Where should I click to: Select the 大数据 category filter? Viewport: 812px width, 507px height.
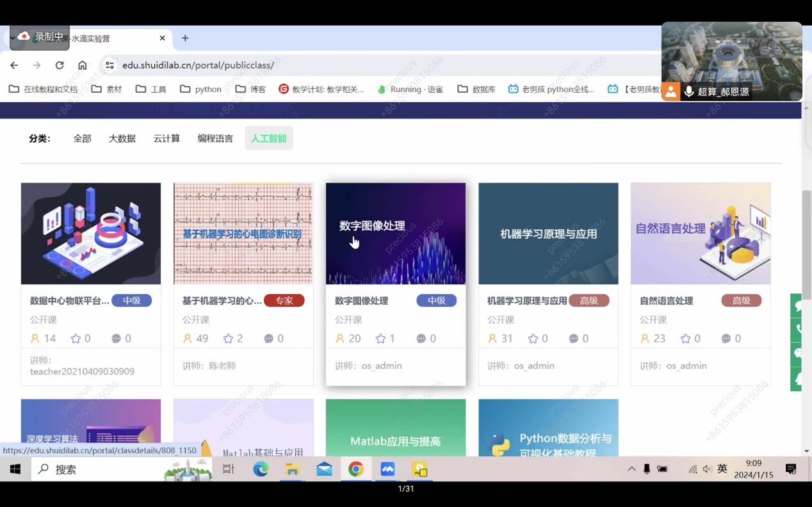tap(122, 138)
